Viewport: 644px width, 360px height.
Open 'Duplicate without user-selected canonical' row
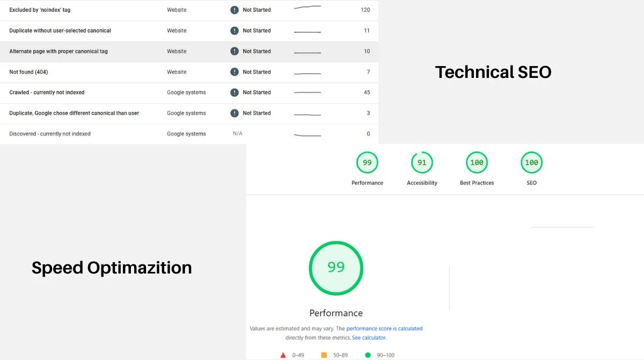point(189,31)
